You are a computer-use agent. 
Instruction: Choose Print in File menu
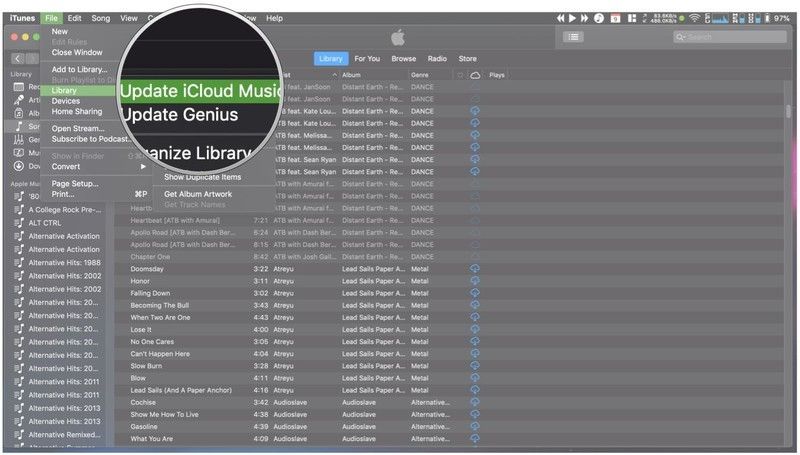pos(63,194)
